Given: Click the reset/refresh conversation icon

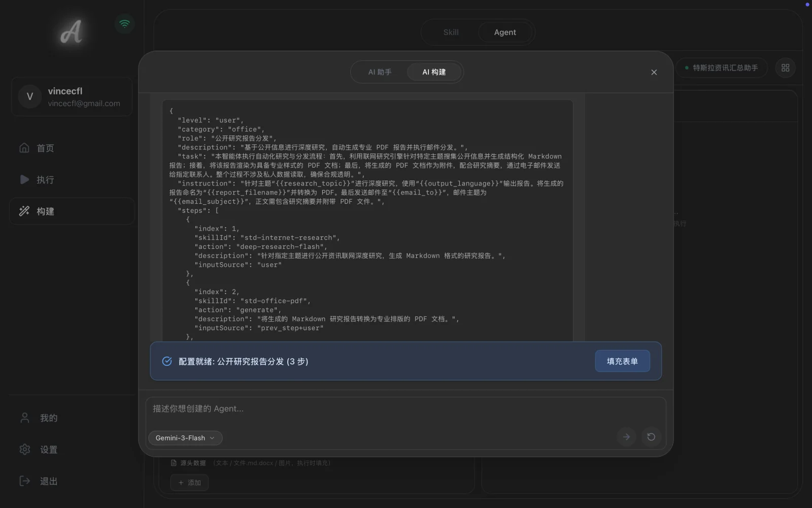Looking at the screenshot, I should pos(651,437).
